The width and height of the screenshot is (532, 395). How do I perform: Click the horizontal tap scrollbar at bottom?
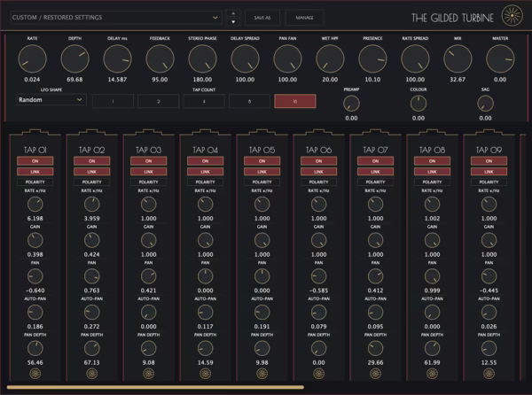click(x=155, y=387)
